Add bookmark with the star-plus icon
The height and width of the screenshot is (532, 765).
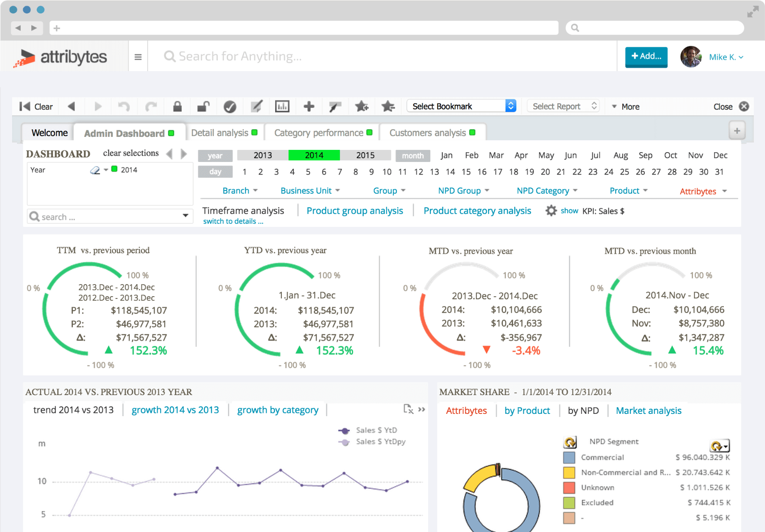[361, 106]
